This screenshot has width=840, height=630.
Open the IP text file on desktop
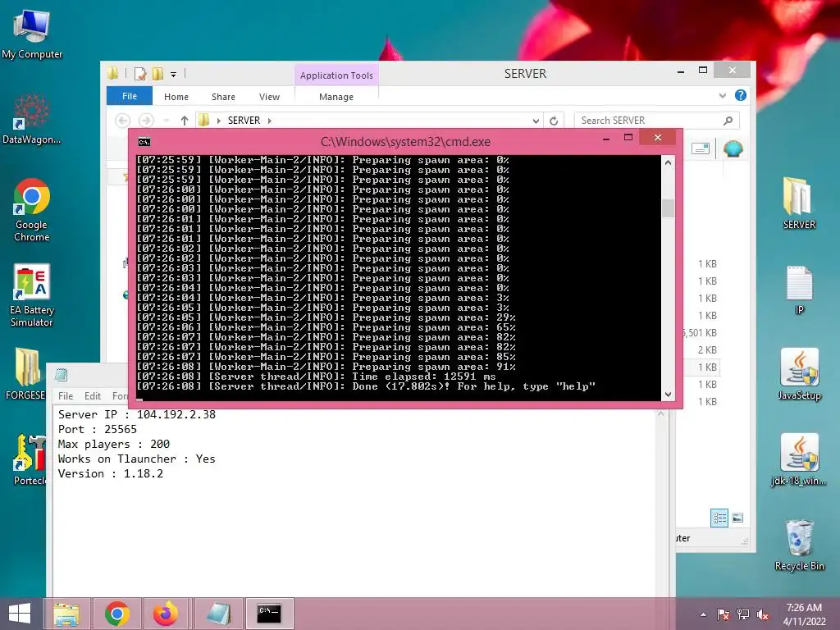[799, 290]
